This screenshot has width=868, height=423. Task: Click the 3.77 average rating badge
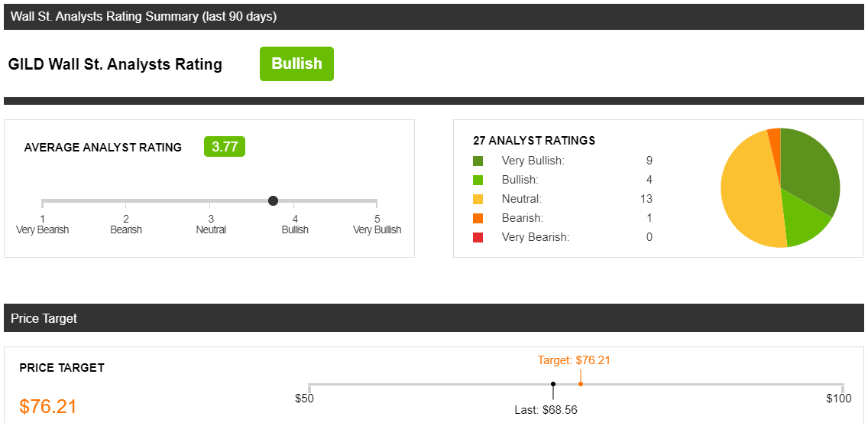[x=224, y=147]
